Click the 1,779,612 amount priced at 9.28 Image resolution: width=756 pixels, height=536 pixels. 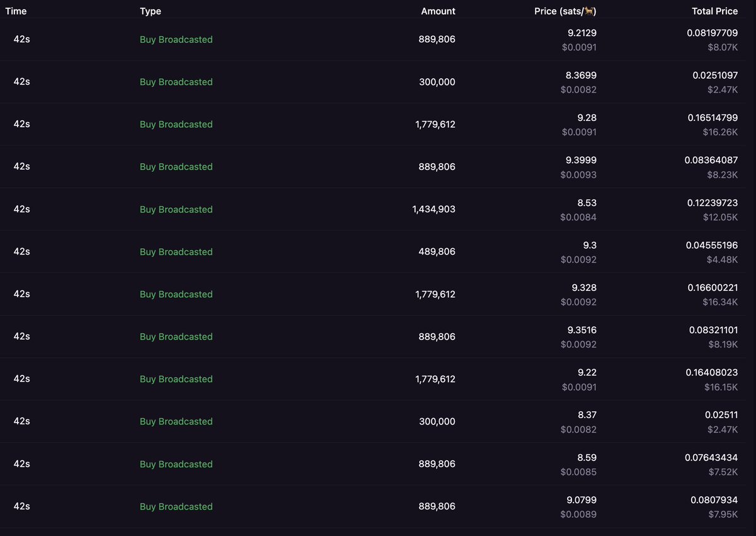(x=435, y=124)
